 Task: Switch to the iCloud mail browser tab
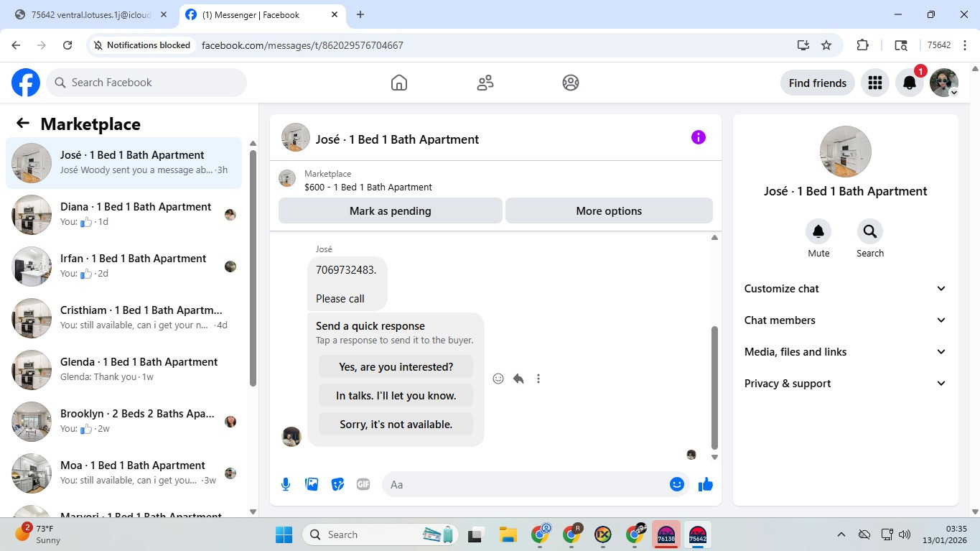click(x=90, y=14)
